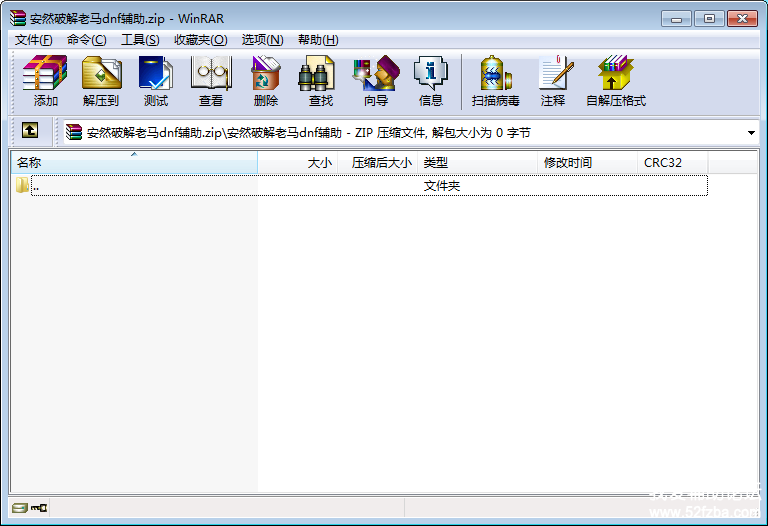Click the Delete (删除) toolbar icon
Screen dimensions: 768x526
click(x=266, y=81)
